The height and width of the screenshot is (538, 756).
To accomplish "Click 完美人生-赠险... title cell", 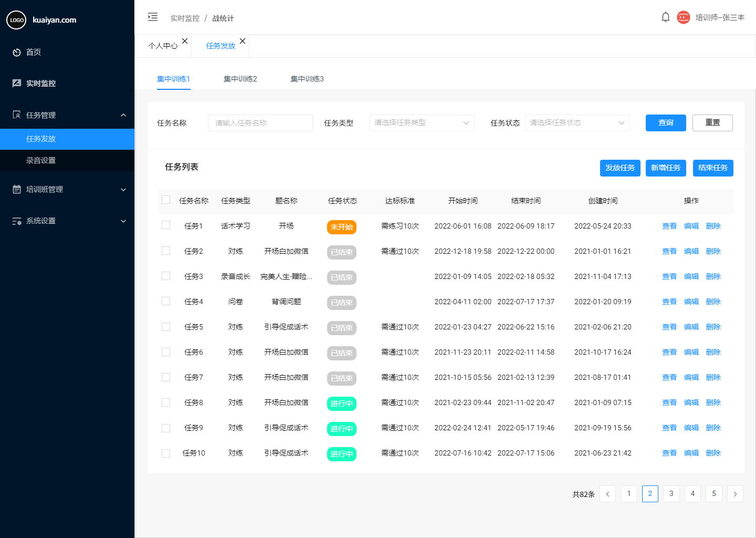I will (x=286, y=276).
